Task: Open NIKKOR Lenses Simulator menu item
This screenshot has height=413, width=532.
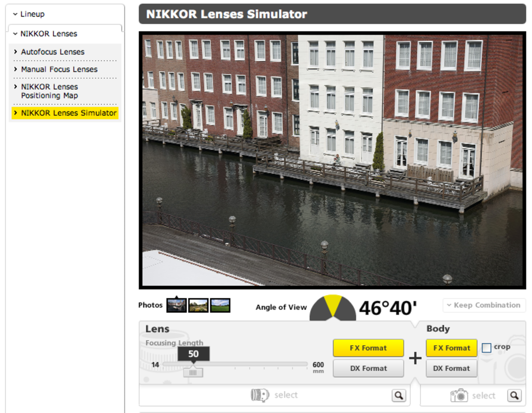Action: coord(65,113)
